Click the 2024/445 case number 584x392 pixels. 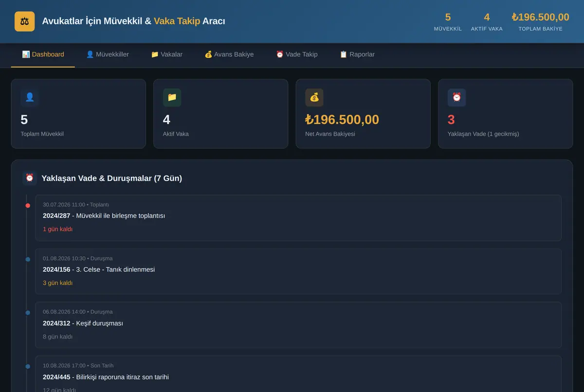pyautogui.click(x=56, y=377)
